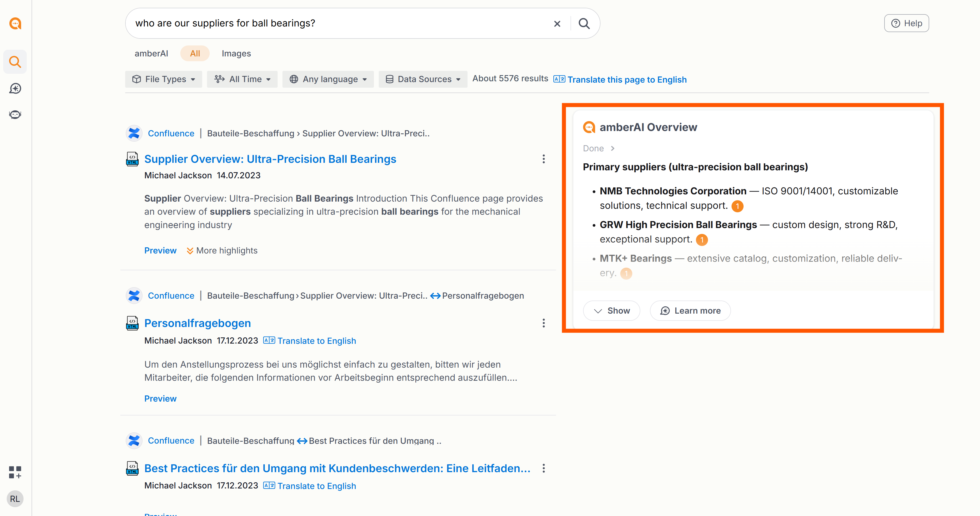Preview the Personalfragebogen result
Image resolution: width=980 pixels, height=516 pixels.
[x=160, y=399]
